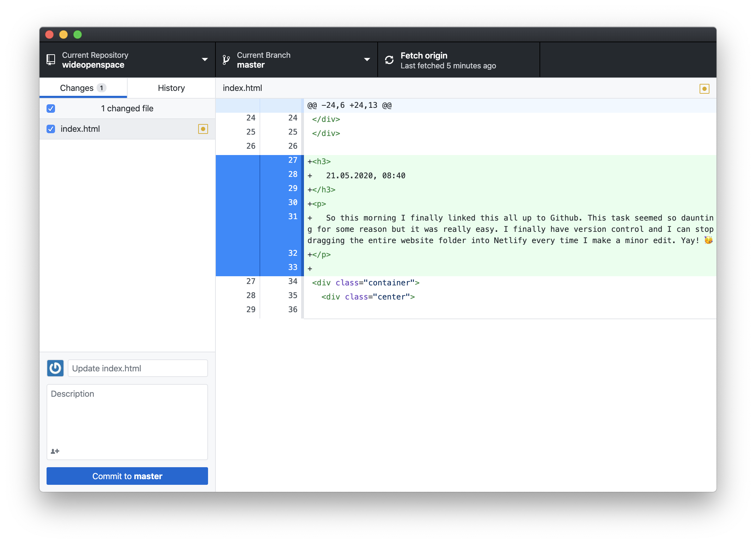756x544 pixels.
Task: Click the repository book icon
Action: (51, 60)
